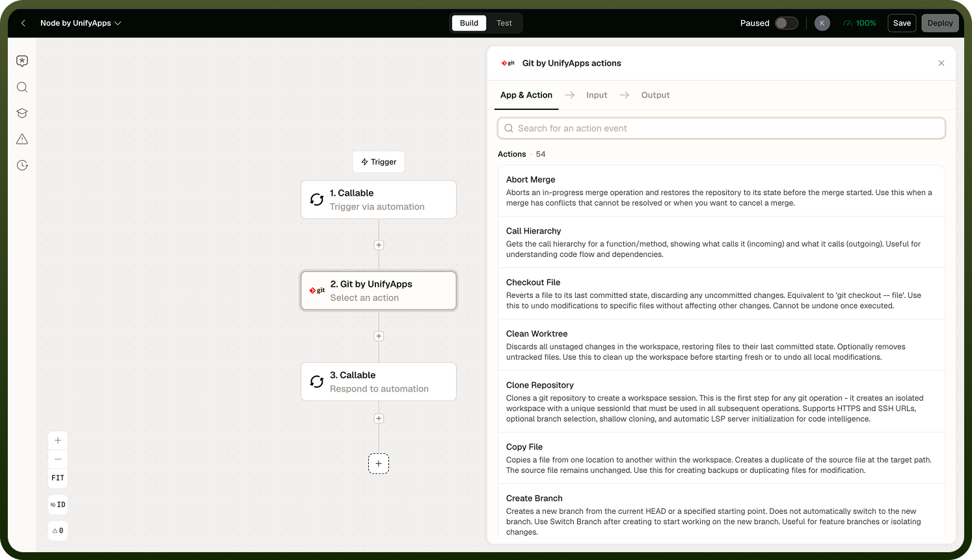
Task: Open the canvas warnings count indicator
Action: pyautogui.click(x=58, y=531)
